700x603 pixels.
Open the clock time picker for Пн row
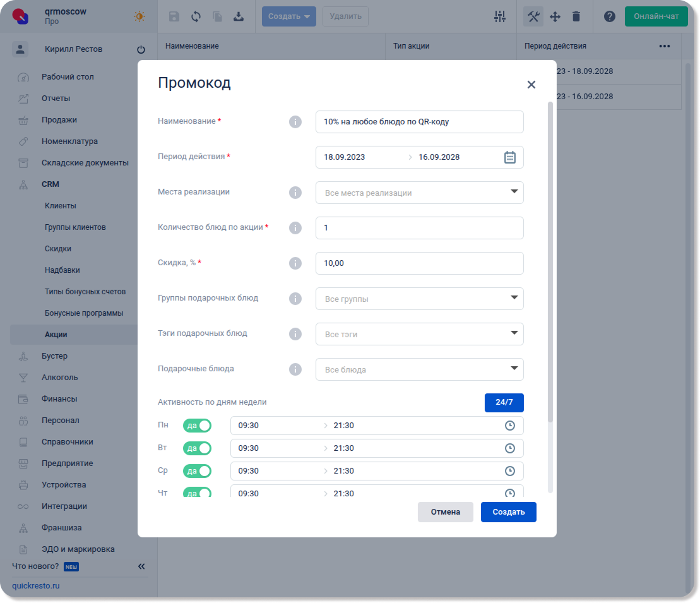pos(510,426)
